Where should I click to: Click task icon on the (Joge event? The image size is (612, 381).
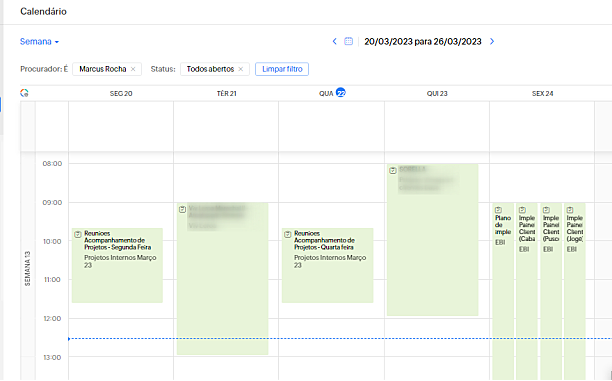click(570, 210)
